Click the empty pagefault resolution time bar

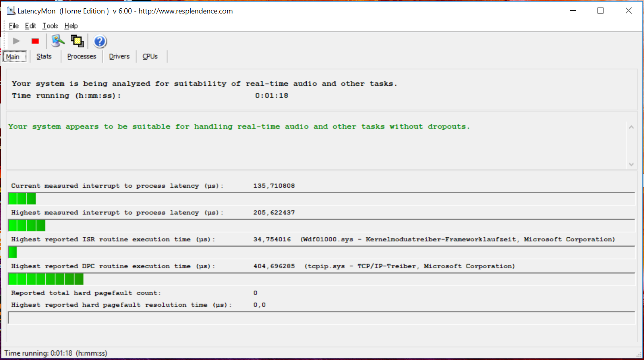click(x=321, y=318)
